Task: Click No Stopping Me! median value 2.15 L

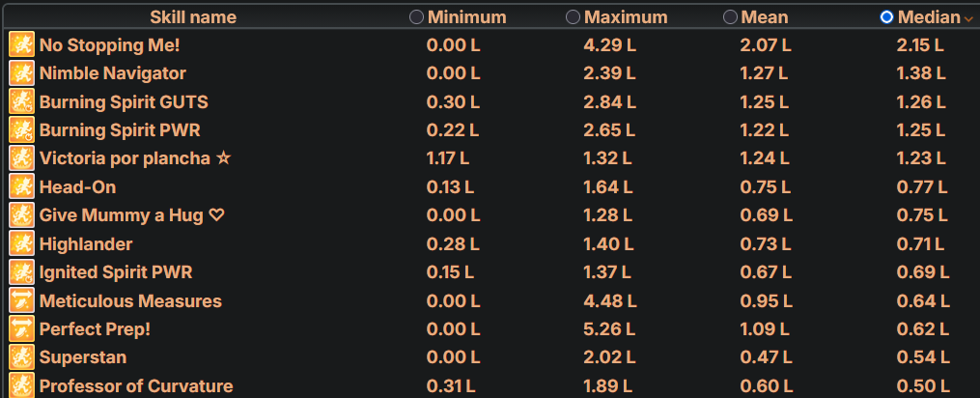Action: pos(920,45)
